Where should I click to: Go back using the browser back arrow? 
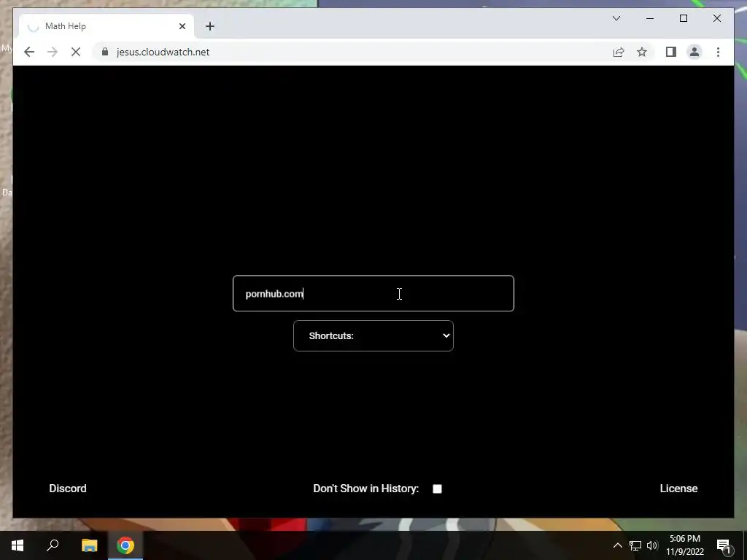[x=29, y=52]
